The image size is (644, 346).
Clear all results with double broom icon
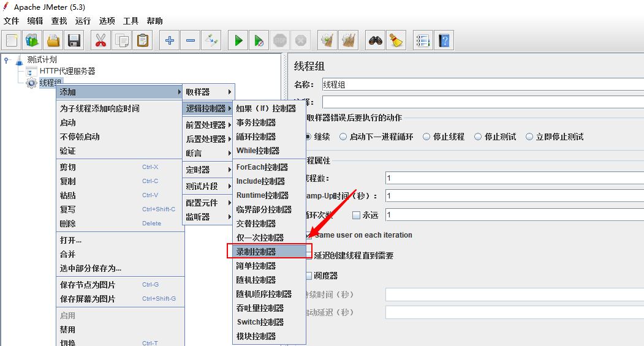point(348,40)
